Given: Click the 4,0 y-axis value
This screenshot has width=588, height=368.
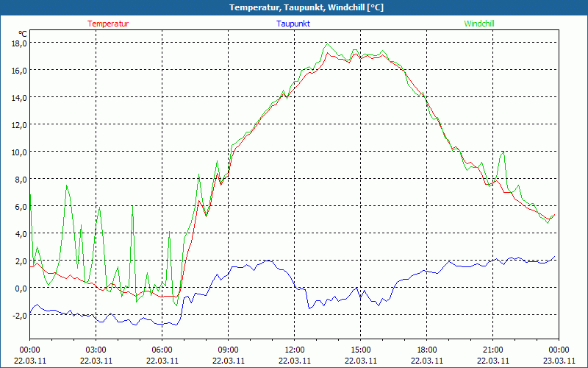Looking at the screenshot, I should coord(21,233).
